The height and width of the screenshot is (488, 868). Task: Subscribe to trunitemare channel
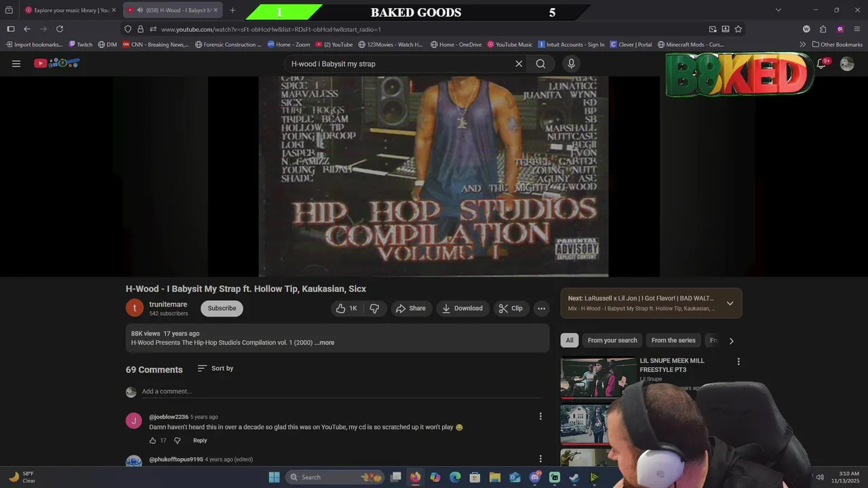click(222, 308)
